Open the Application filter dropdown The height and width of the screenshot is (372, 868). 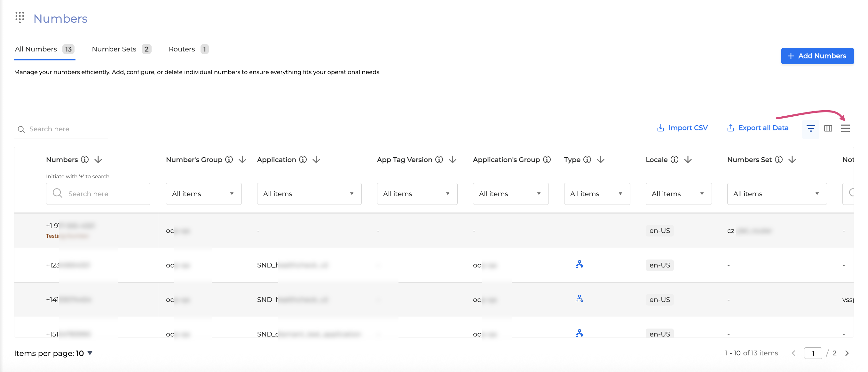(309, 194)
